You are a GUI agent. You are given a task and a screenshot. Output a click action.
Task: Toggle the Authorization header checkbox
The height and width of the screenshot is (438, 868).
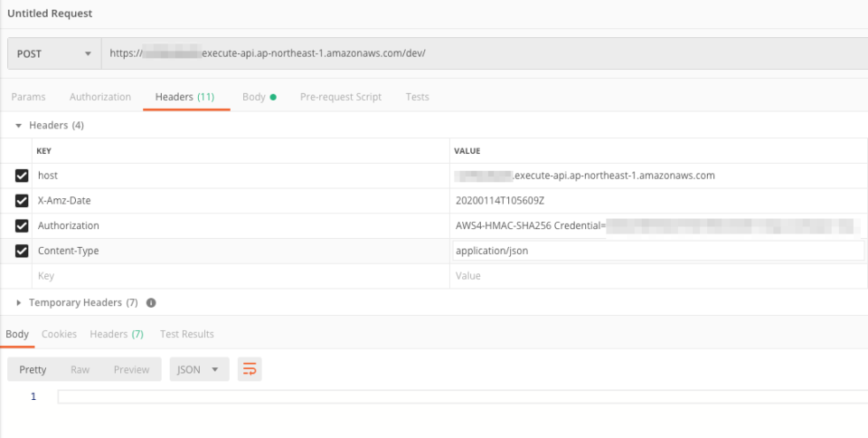[22, 226]
